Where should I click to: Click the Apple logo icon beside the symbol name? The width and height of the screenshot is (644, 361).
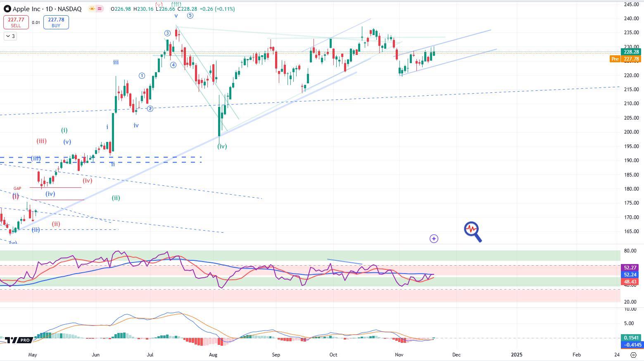[x=7, y=9]
